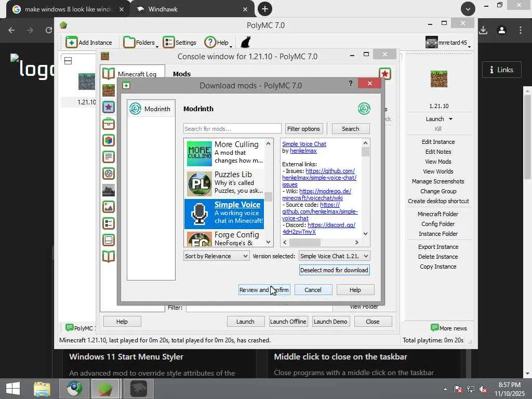Open the resource packs chest icon
The height and width of the screenshot is (399, 532).
click(109, 124)
